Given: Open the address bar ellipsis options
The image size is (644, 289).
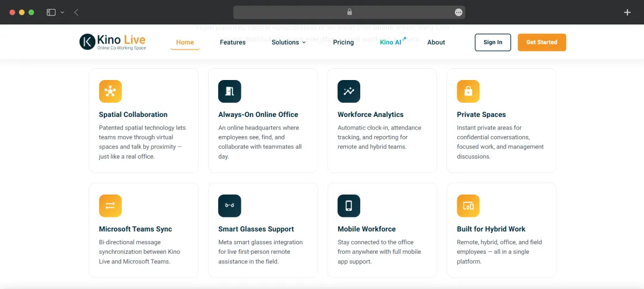Looking at the screenshot, I should (459, 13).
